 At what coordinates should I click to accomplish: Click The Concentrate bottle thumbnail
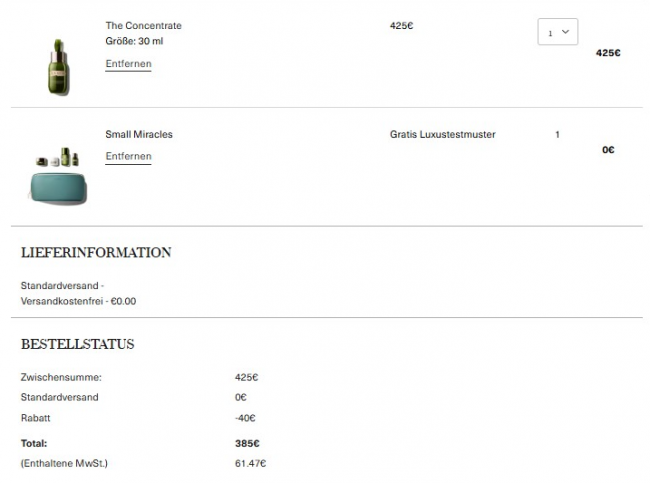(58, 66)
